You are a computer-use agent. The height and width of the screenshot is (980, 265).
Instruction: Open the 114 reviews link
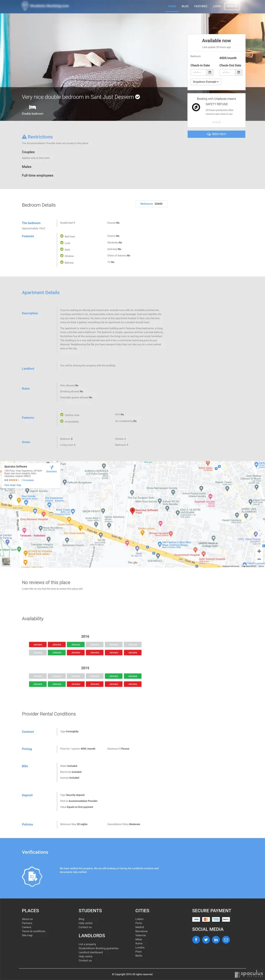[28, 480]
